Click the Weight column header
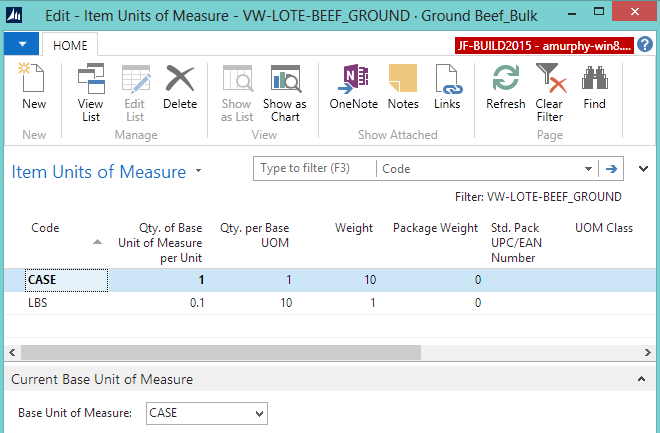 tap(354, 228)
